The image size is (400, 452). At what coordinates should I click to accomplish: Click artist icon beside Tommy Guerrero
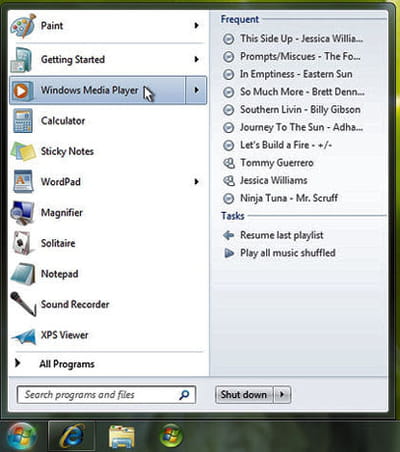(229, 163)
